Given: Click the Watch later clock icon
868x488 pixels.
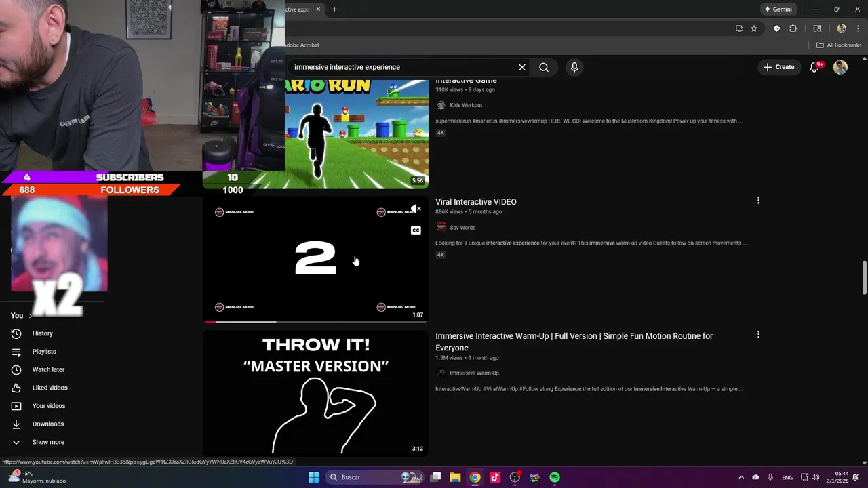Looking at the screenshot, I should click(16, 370).
